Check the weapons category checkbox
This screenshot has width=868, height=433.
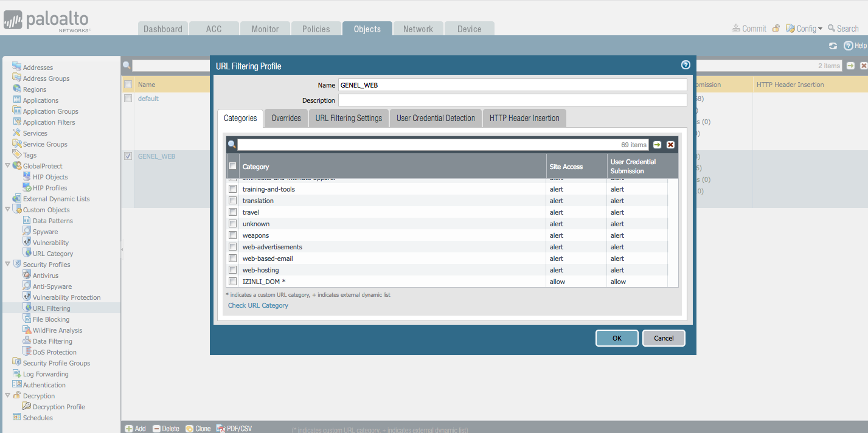233,235
